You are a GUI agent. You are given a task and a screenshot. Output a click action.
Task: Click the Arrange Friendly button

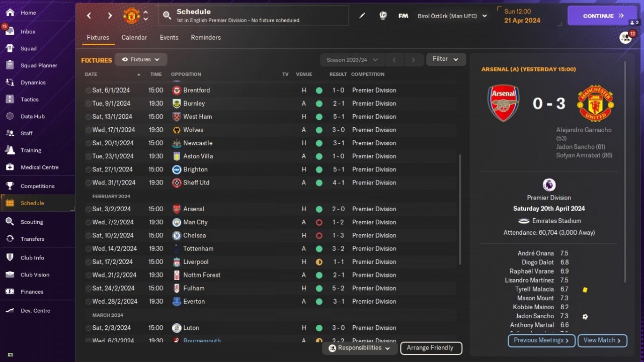(431, 348)
